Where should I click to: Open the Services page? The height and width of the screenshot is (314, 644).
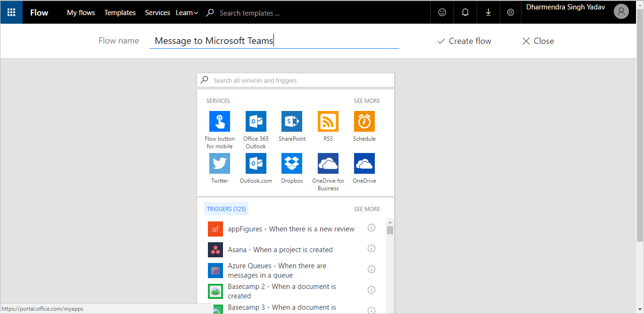coord(157,13)
